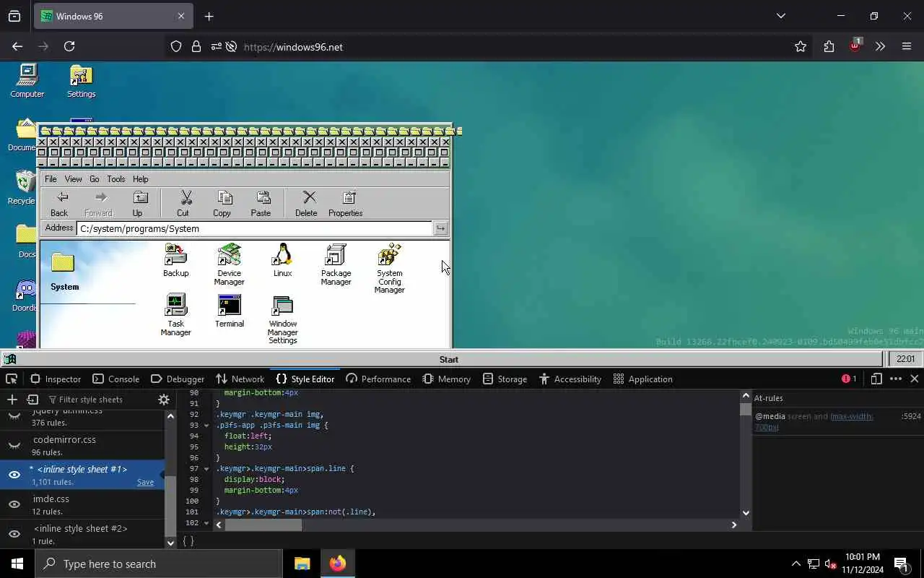Image resolution: width=924 pixels, height=578 pixels.
Task: Open the list all tabs dropdown arrow
Action: click(780, 16)
